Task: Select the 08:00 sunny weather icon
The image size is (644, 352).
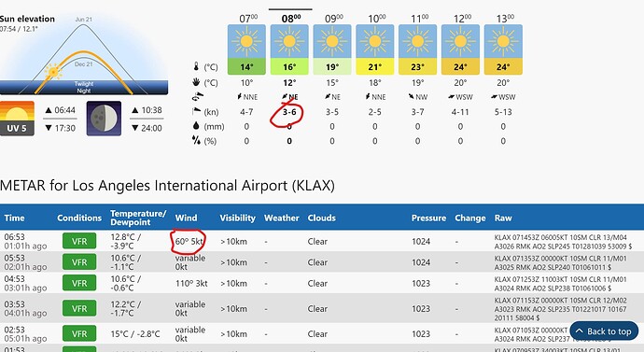Action: pyautogui.click(x=289, y=41)
